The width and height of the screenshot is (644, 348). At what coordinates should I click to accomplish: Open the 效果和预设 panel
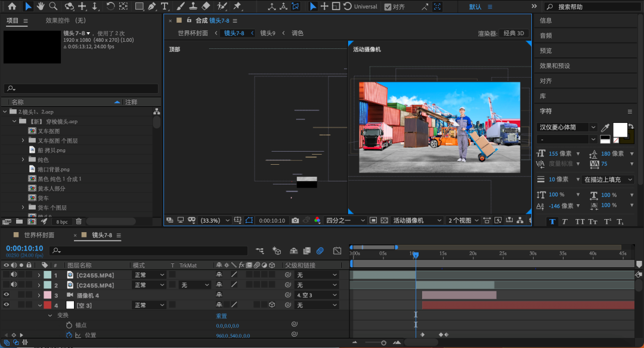tap(555, 66)
